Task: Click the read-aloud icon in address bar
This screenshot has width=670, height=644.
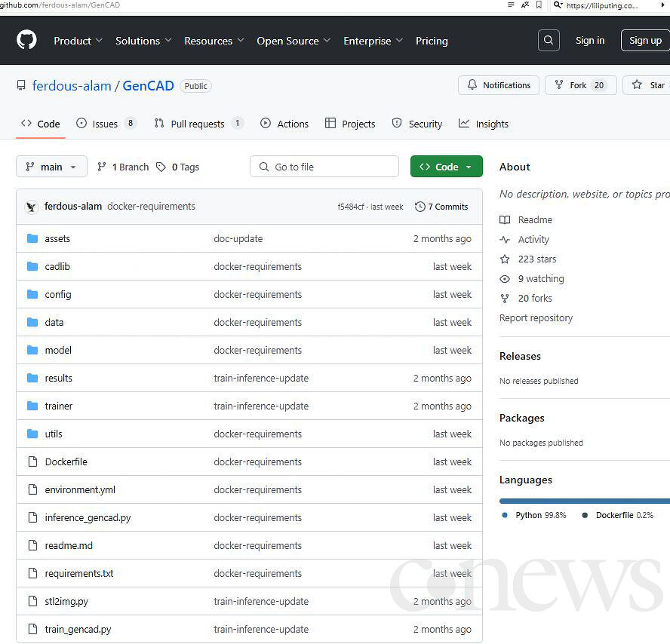Action: pyautogui.click(x=525, y=5)
